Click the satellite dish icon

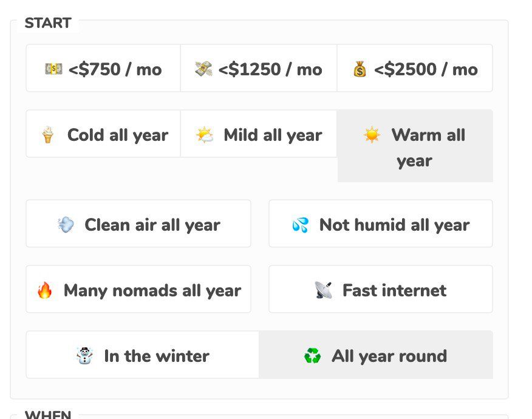point(324,290)
